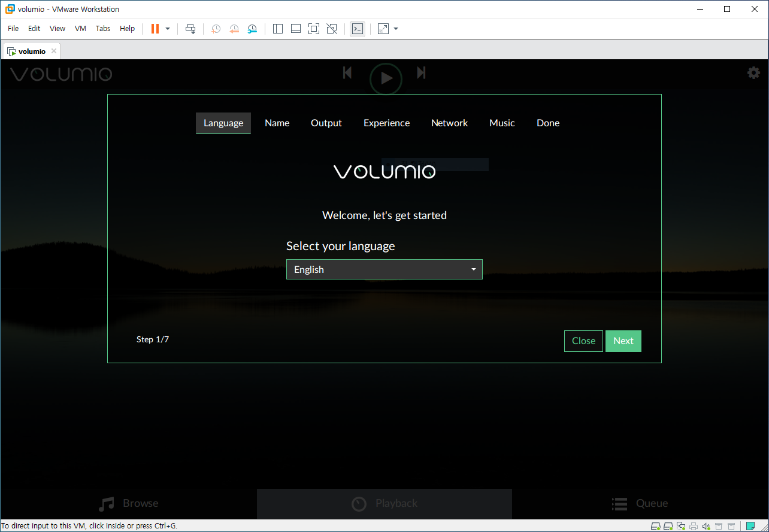Viewport: 769px width, 532px height.
Task: Enter full screen mode from toolbar
Action: point(314,29)
